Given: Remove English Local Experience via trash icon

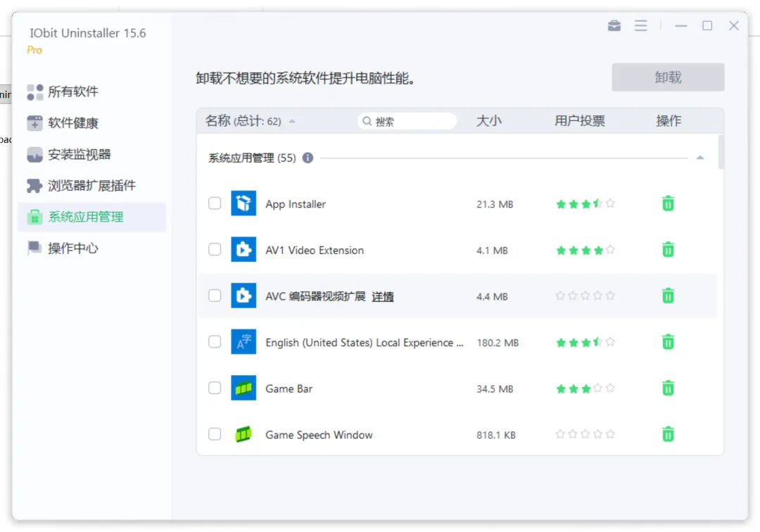Looking at the screenshot, I should point(668,342).
